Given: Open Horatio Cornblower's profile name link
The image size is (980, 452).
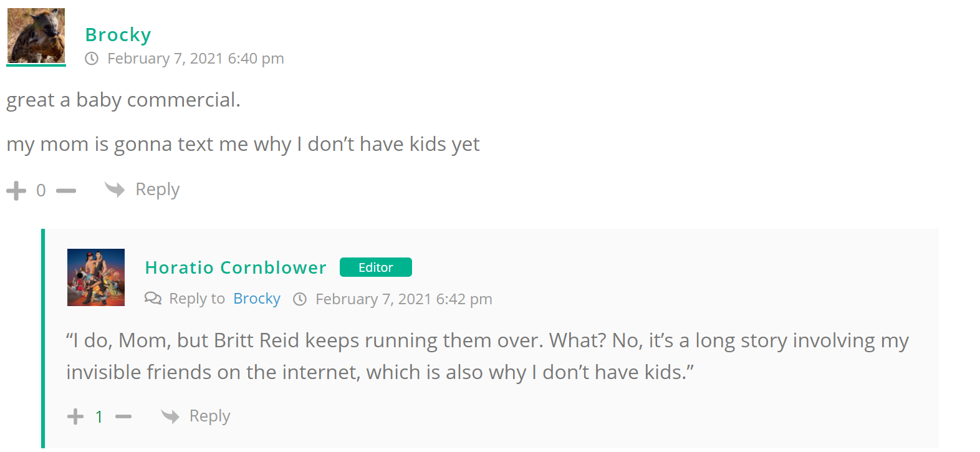Looking at the screenshot, I should 236,267.
